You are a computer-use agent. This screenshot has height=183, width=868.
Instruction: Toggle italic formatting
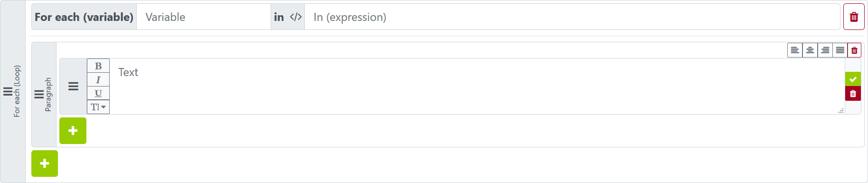pyautogui.click(x=98, y=79)
